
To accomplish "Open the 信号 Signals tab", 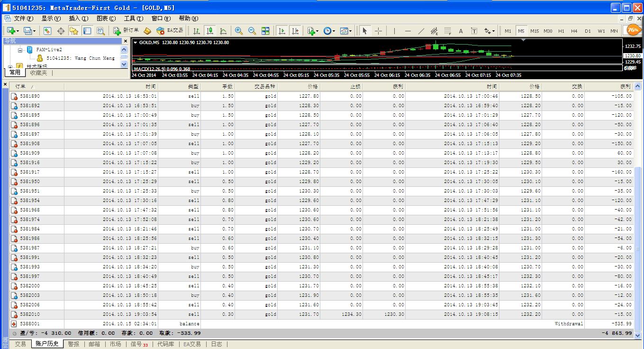I will 139,344.
